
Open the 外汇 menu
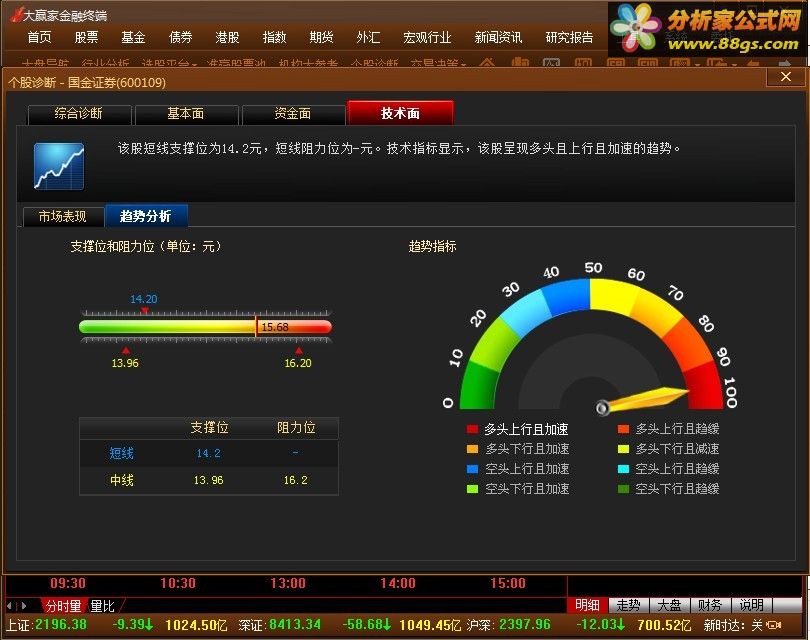(368, 37)
